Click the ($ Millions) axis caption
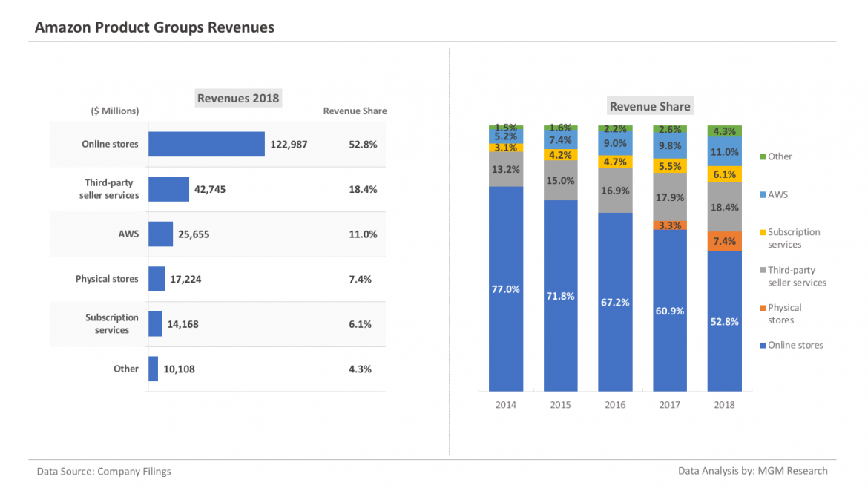 click(116, 111)
